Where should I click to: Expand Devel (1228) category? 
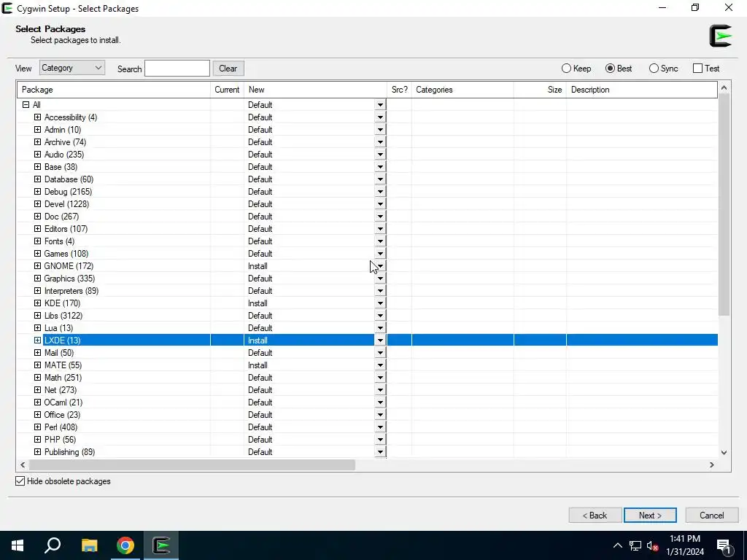click(x=38, y=204)
